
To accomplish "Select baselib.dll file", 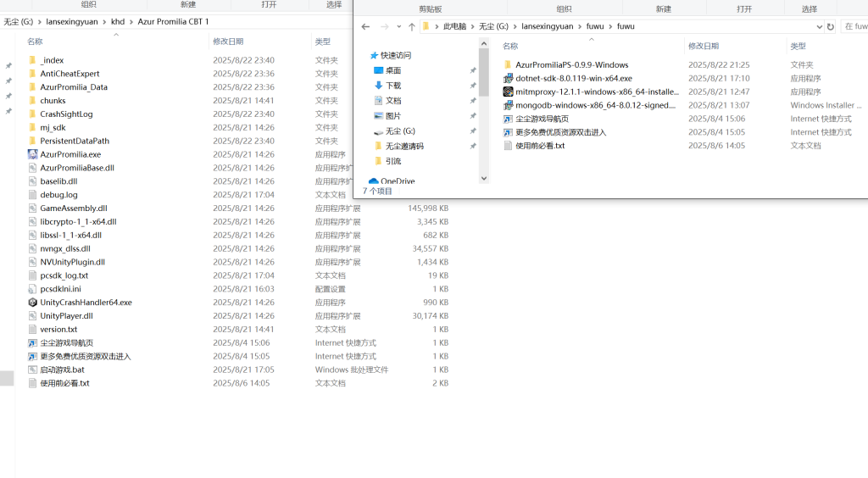I will point(58,181).
